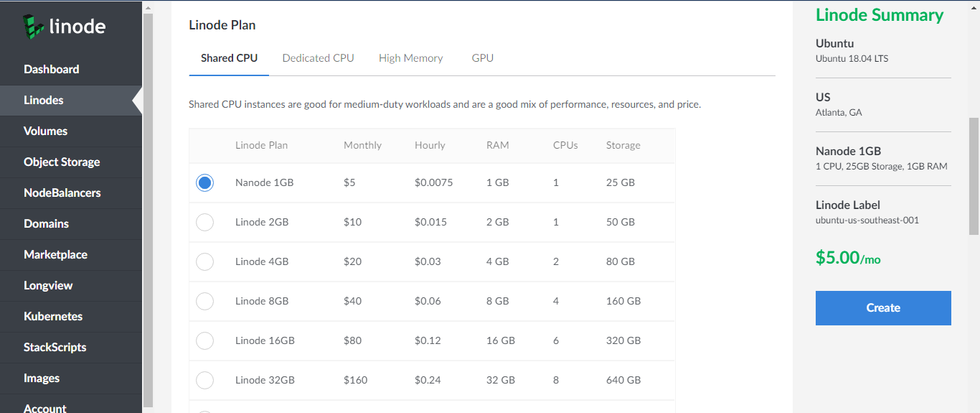Choose the Linode 32GB plan radio button

[204, 381]
